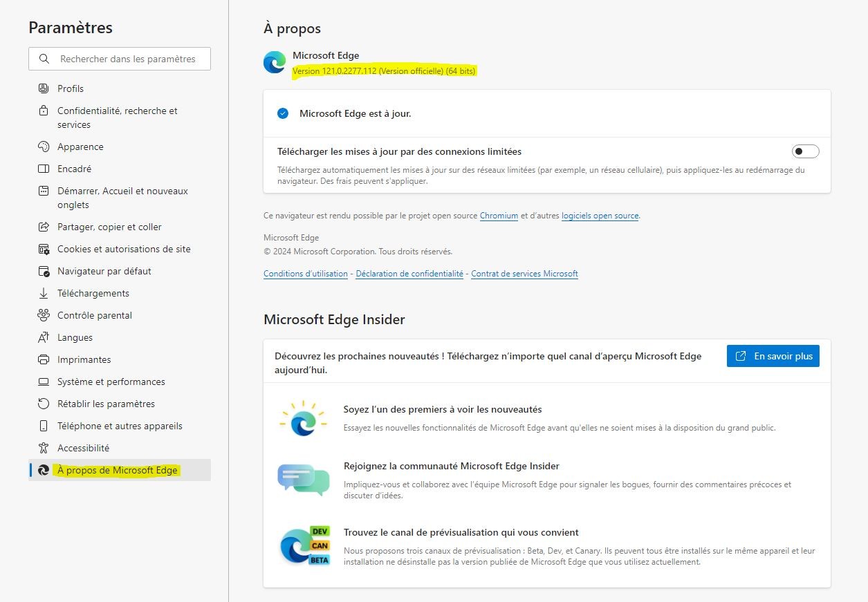Click the En savoir plus button
Image resolution: width=868 pixels, height=602 pixels.
(x=773, y=356)
